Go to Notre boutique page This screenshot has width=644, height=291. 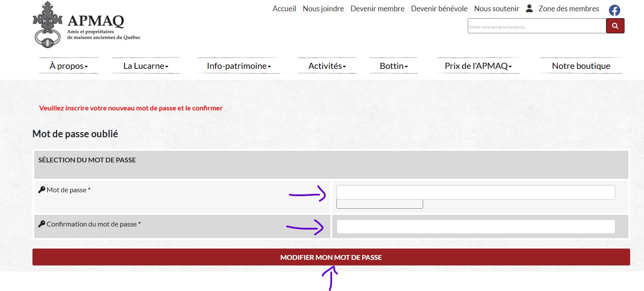click(581, 66)
